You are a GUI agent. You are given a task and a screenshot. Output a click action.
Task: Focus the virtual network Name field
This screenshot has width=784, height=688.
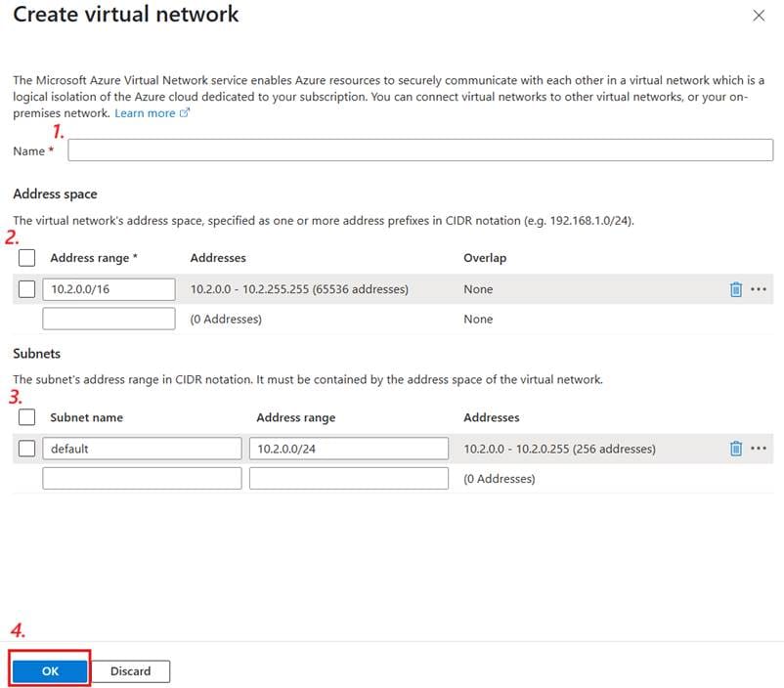(x=420, y=150)
